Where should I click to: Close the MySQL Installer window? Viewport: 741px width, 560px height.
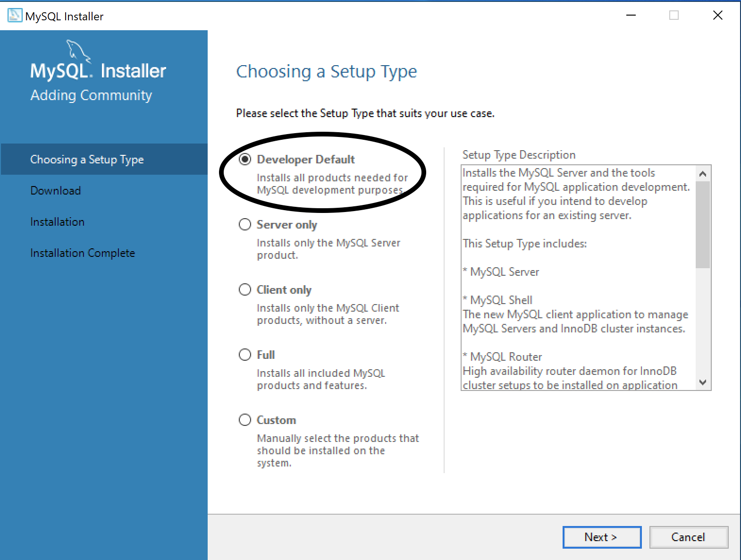click(718, 16)
